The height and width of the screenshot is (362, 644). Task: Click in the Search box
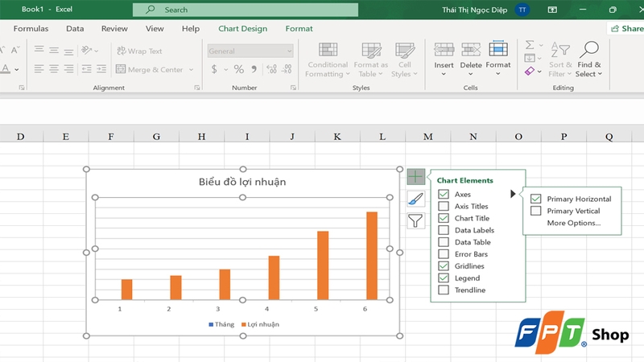[246, 10]
